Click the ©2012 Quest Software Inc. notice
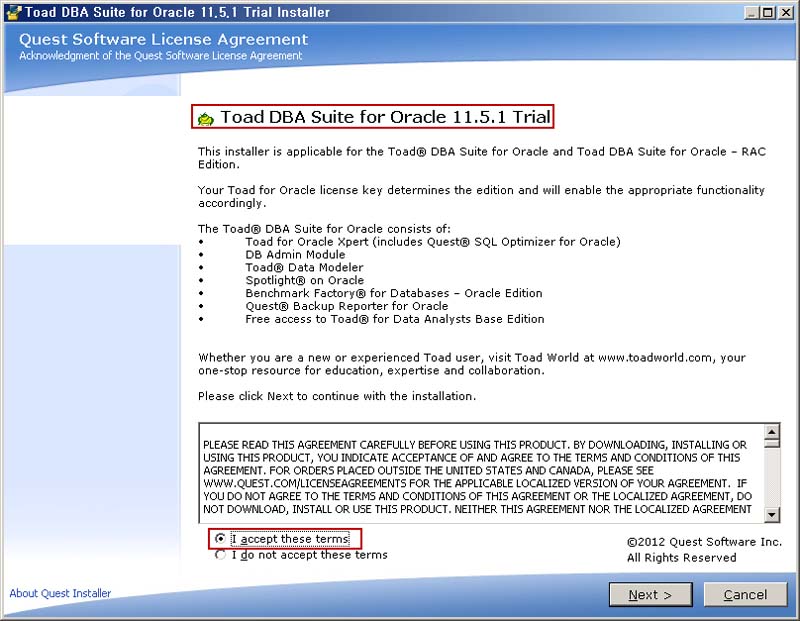Image resolution: width=800 pixels, height=621 pixels. point(704,542)
